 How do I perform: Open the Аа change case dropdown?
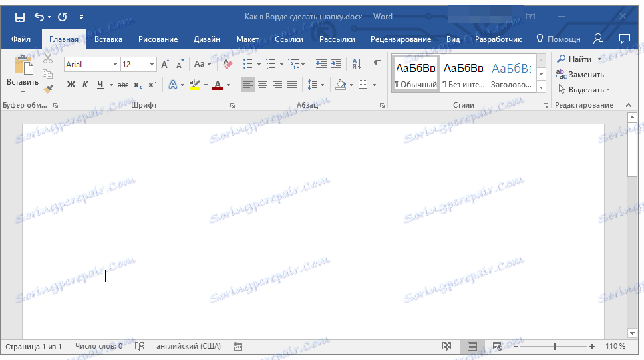[202, 64]
